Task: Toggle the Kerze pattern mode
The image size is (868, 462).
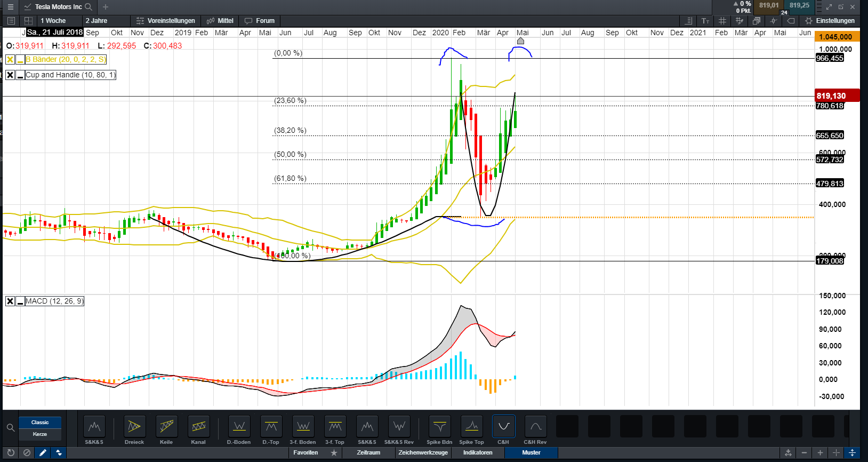Action: [x=40, y=434]
